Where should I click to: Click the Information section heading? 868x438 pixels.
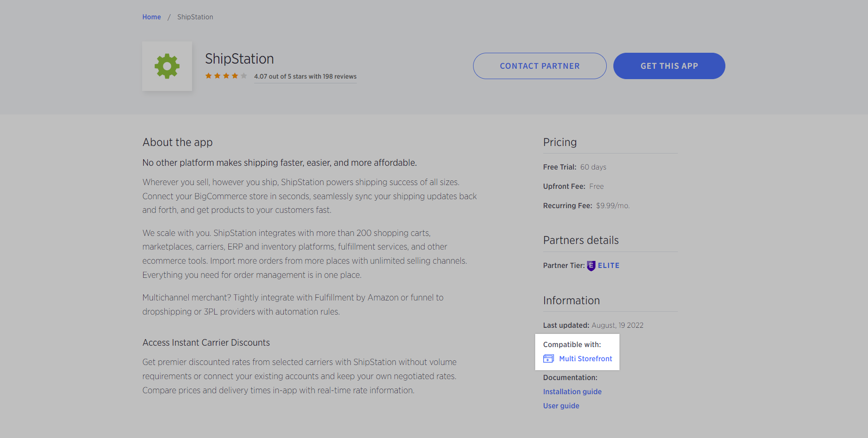click(x=571, y=300)
